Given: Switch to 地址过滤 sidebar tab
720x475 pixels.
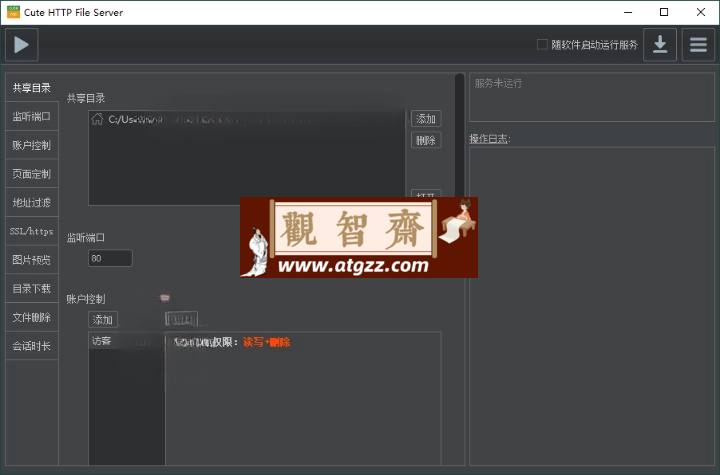Looking at the screenshot, I should pyautogui.click(x=32, y=202).
